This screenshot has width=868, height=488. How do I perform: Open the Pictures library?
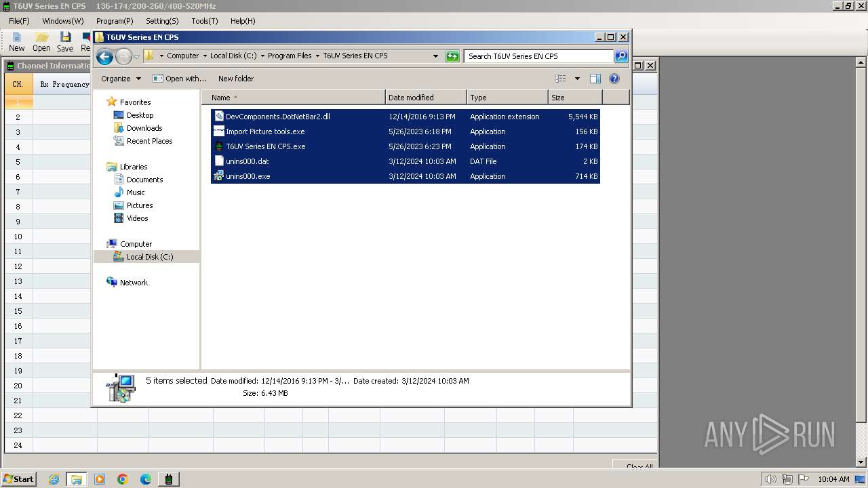point(140,205)
